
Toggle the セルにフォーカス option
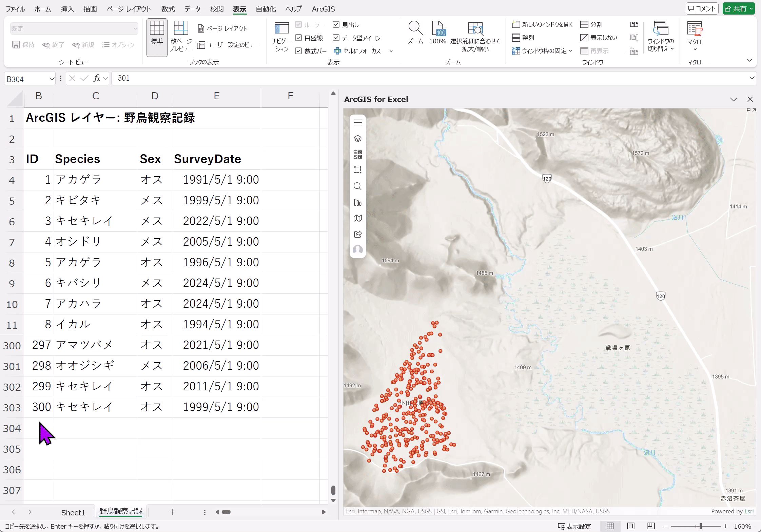[x=357, y=51]
